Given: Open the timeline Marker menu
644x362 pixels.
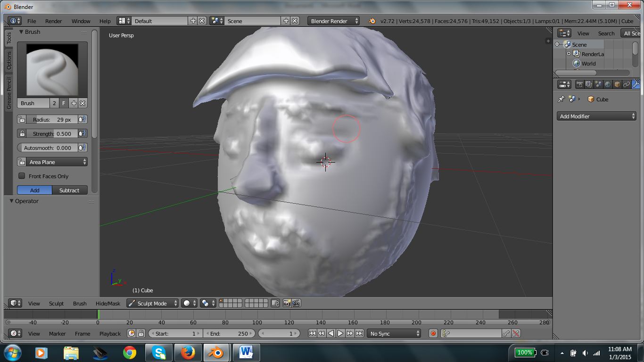Looking at the screenshot, I should [58, 334].
